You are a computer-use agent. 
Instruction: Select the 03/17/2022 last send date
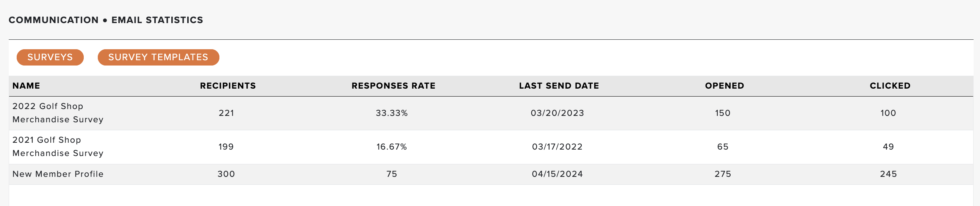[557, 147]
